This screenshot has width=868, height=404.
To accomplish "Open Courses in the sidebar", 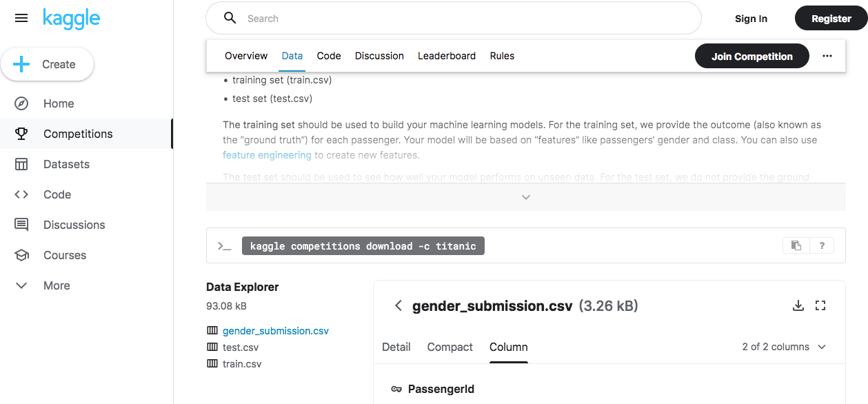I will pos(65,255).
